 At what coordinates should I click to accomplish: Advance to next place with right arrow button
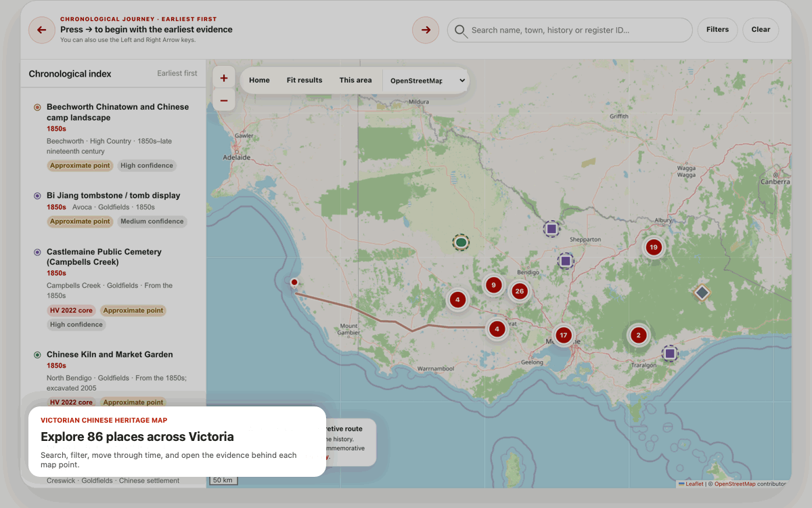click(x=426, y=30)
